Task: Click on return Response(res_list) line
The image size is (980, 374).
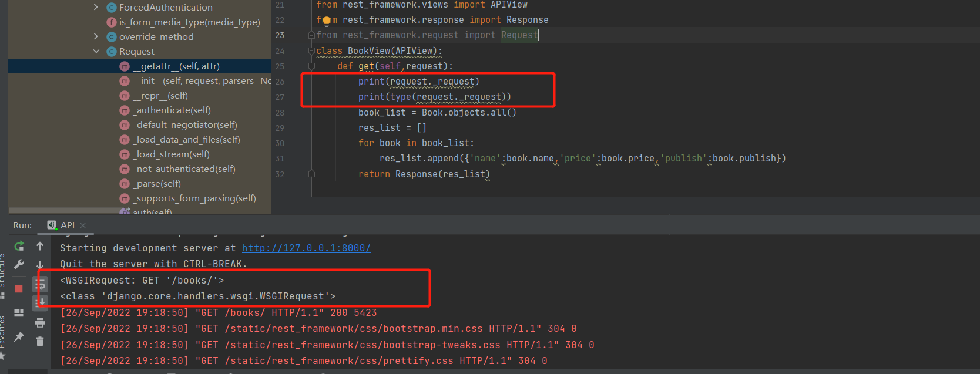Action: pyautogui.click(x=424, y=174)
